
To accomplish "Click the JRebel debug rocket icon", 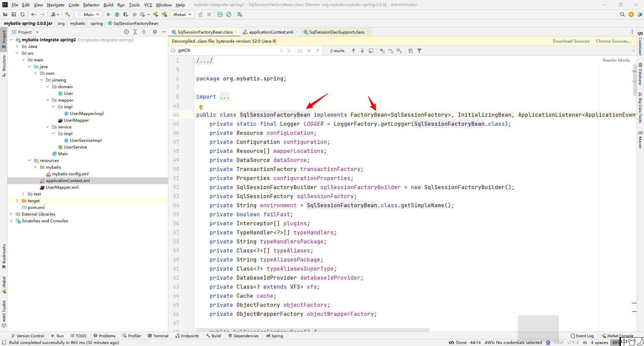I will point(164,14).
